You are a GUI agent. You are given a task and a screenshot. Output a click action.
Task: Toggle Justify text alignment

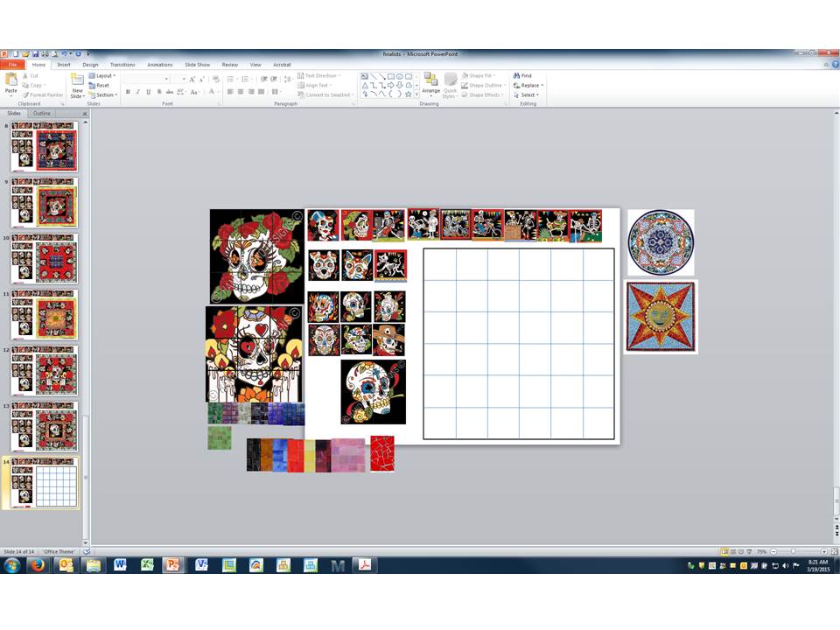coord(261,92)
